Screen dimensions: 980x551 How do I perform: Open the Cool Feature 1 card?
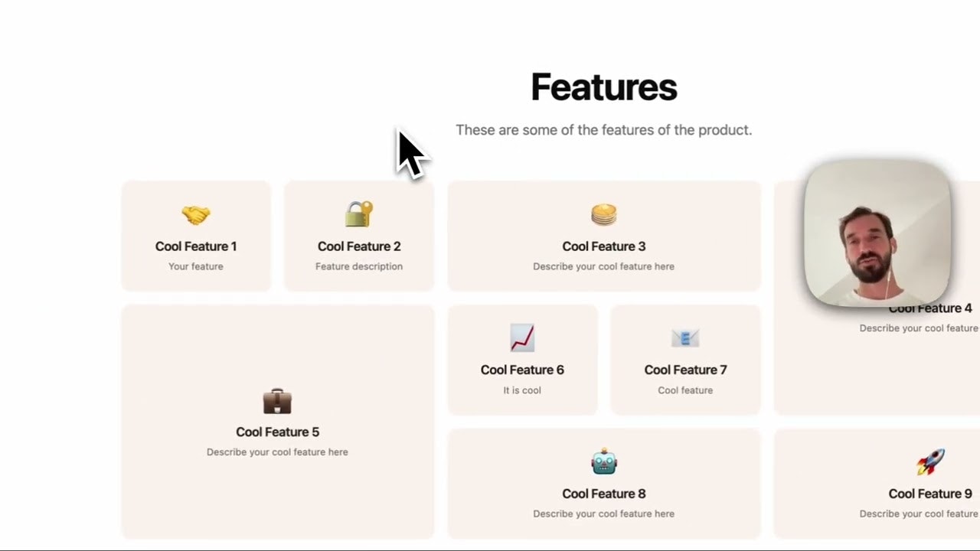click(196, 236)
